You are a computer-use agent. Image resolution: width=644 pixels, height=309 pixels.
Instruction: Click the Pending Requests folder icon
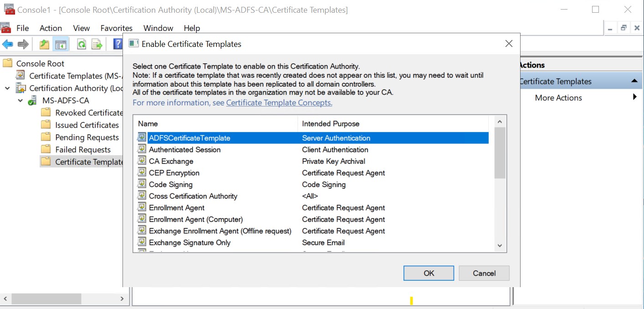tap(46, 137)
